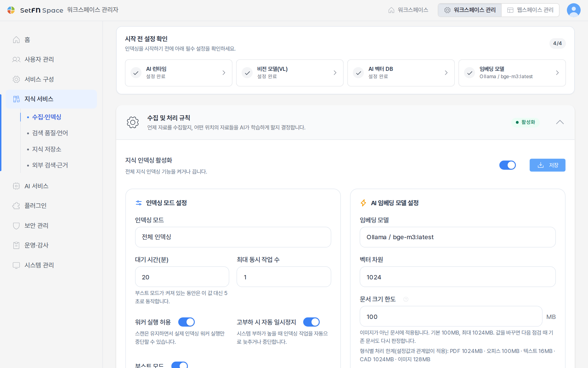
Task: Click the 플러그인 puzzle icon
Action: tap(16, 206)
